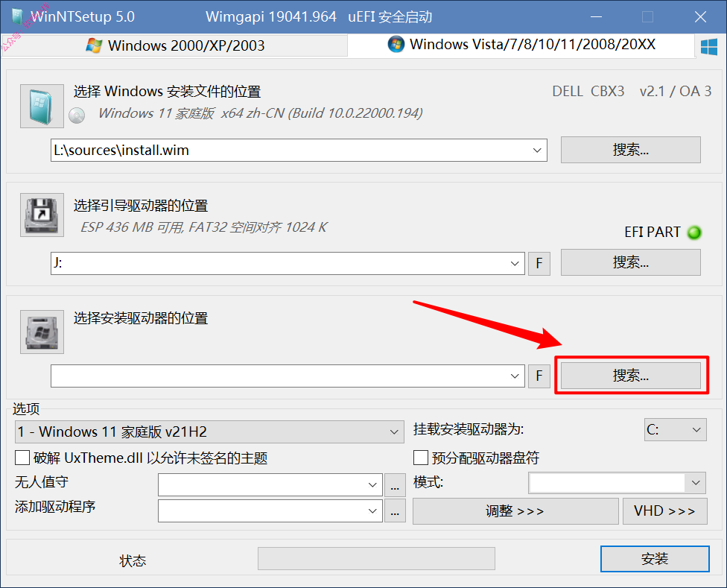Tick the 预分配驱动器盘符 checkbox
This screenshot has width=727, height=588.
pyautogui.click(x=421, y=458)
